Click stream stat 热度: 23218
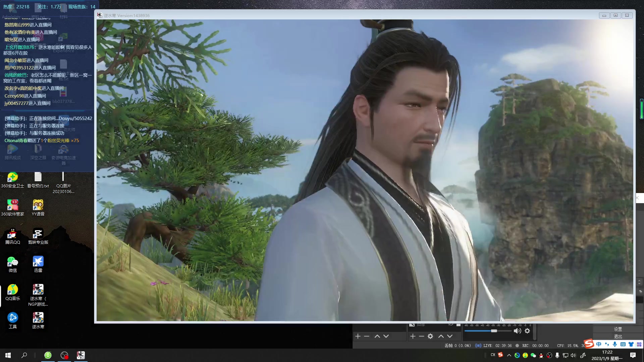This screenshot has height=362, width=644. click(x=16, y=7)
